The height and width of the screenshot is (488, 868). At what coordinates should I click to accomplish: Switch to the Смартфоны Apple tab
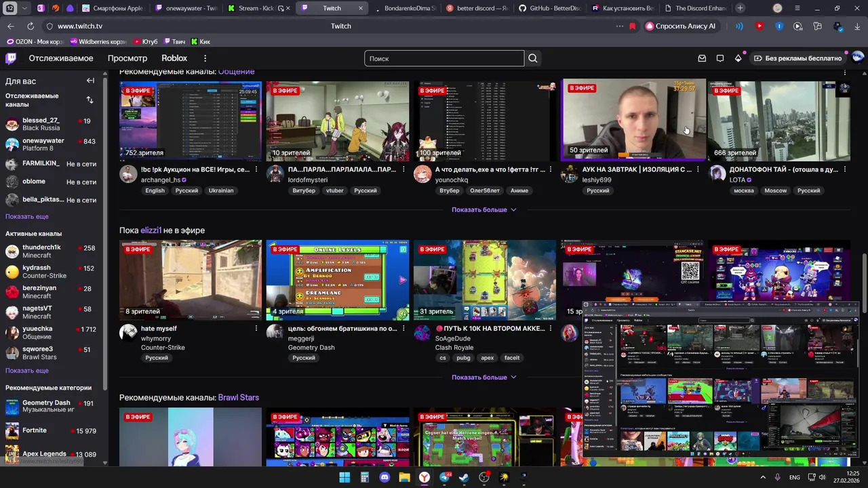pyautogui.click(x=112, y=8)
